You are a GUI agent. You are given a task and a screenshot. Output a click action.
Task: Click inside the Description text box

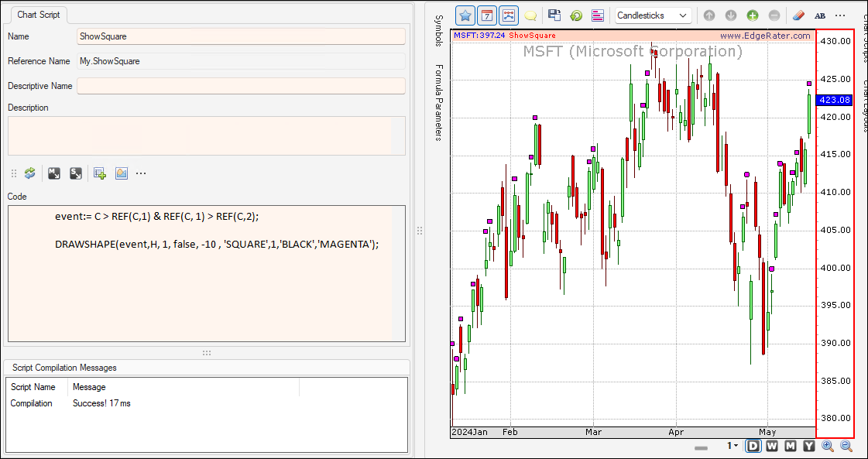coord(207,135)
